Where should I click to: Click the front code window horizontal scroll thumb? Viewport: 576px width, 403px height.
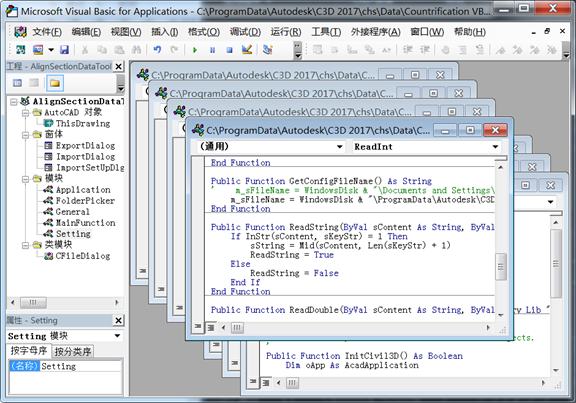237,327
